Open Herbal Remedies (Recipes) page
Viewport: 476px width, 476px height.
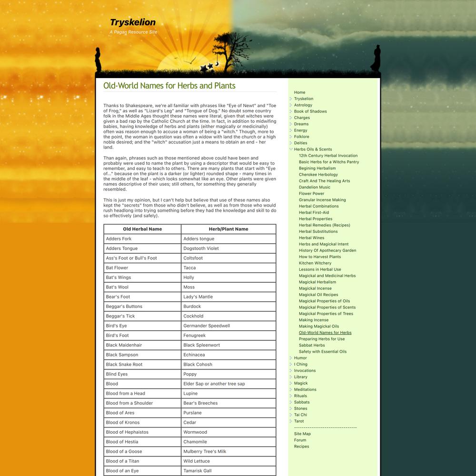[x=325, y=225]
